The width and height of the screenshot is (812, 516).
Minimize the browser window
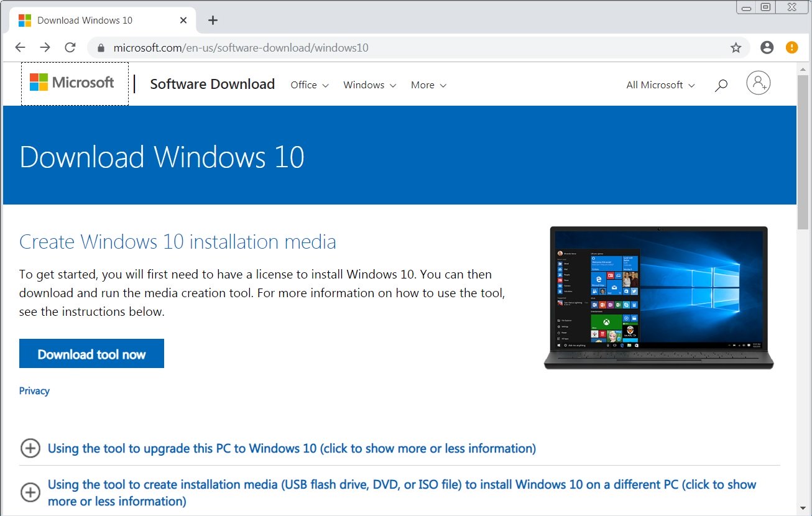[747, 7]
